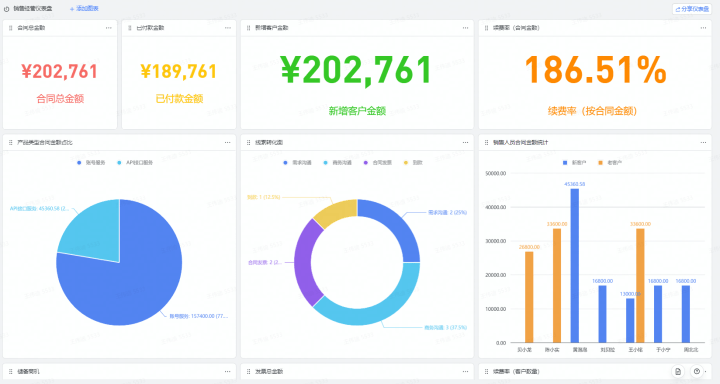
Task: Grab the drag handle of 发票总金额 card
Action: (248, 372)
